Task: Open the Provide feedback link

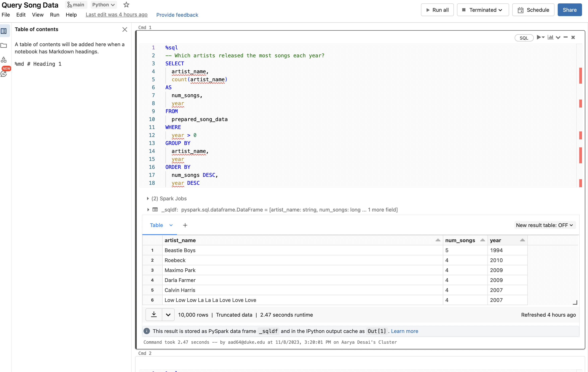Action: click(177, 15)
